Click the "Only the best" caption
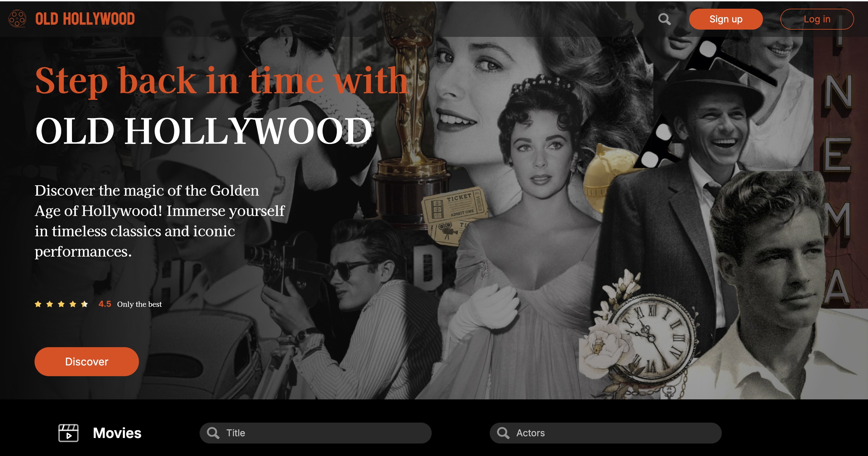The height and width of the screenshot is (456, 868). 139,304
